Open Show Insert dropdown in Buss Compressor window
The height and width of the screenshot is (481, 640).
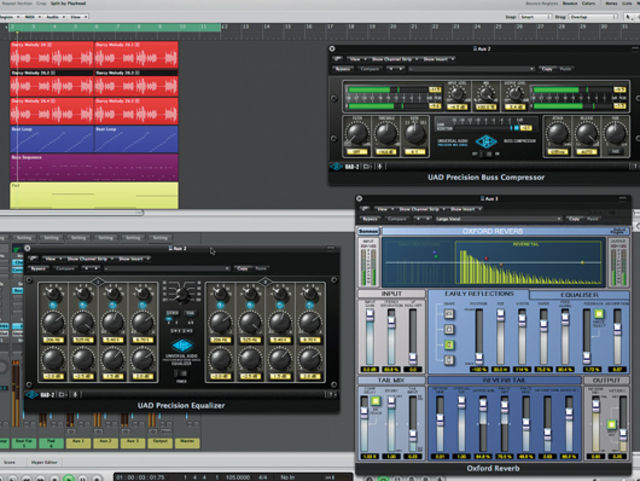tap(438, 59)
